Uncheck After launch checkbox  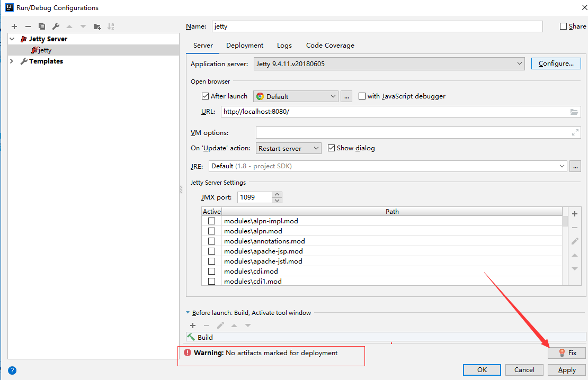(x=205, y=96)
